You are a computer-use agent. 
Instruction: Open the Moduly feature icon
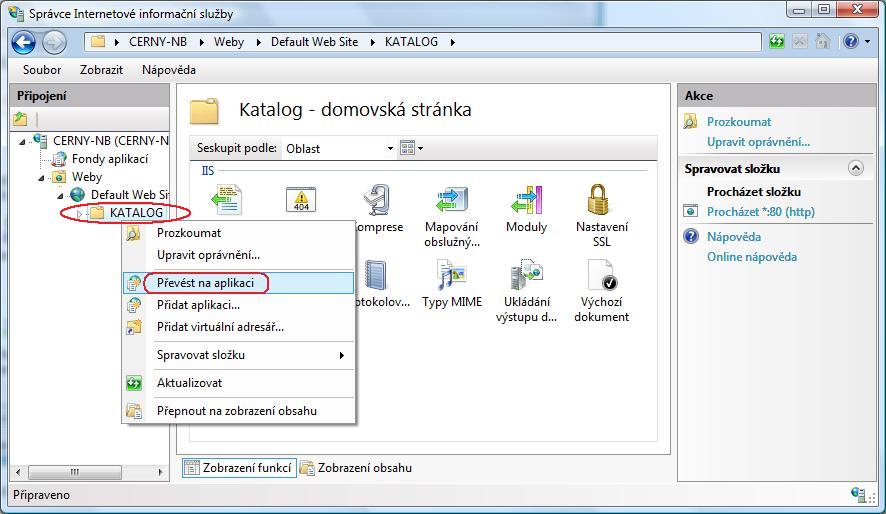tap(526, 201)
